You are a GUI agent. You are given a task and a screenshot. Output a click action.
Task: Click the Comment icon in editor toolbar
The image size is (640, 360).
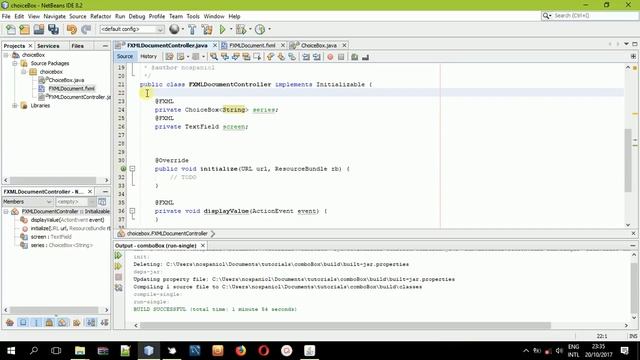pyautogui.click(x=354, y=57)
